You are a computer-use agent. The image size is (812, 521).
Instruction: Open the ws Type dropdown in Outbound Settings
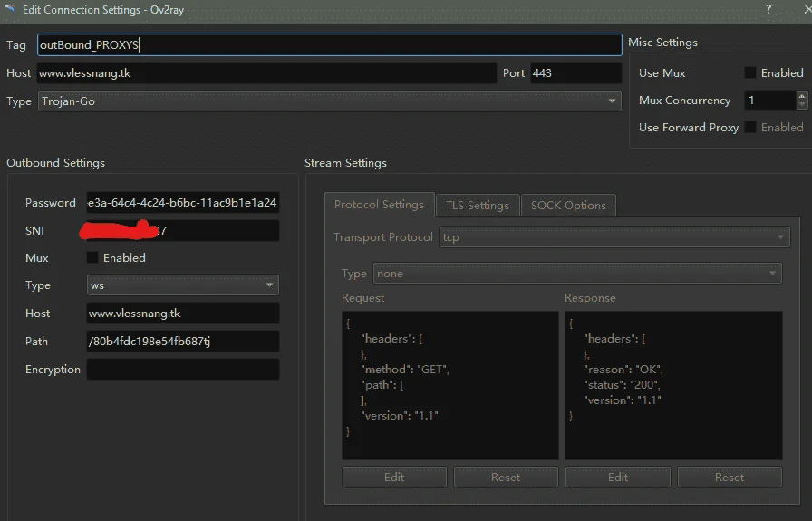(183, 285)
